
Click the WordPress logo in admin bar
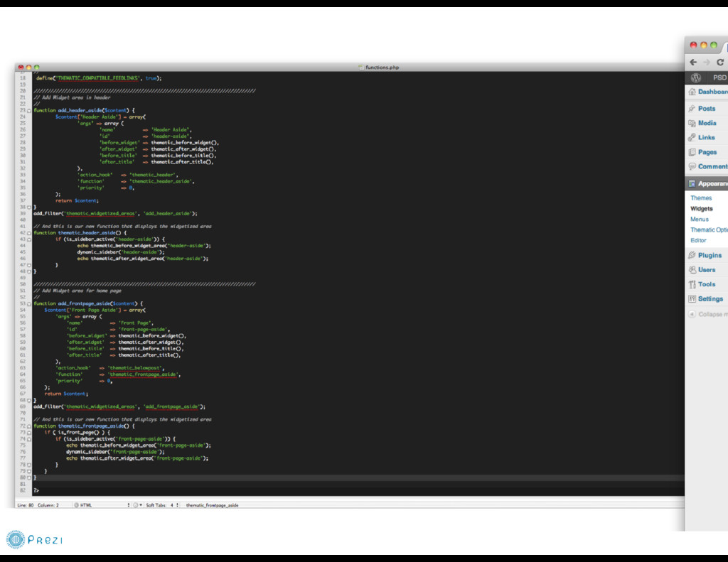click(695, 77)
